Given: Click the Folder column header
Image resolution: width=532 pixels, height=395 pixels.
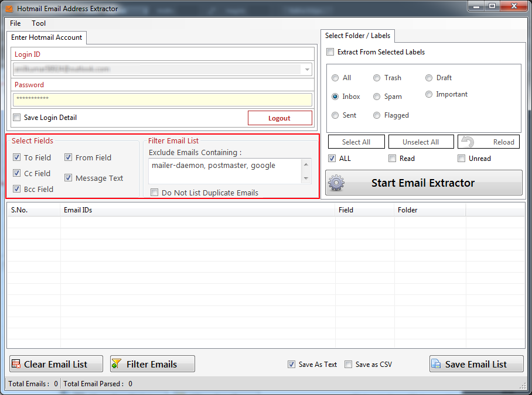Looking at the screenshot, I should tap(430, 210).
